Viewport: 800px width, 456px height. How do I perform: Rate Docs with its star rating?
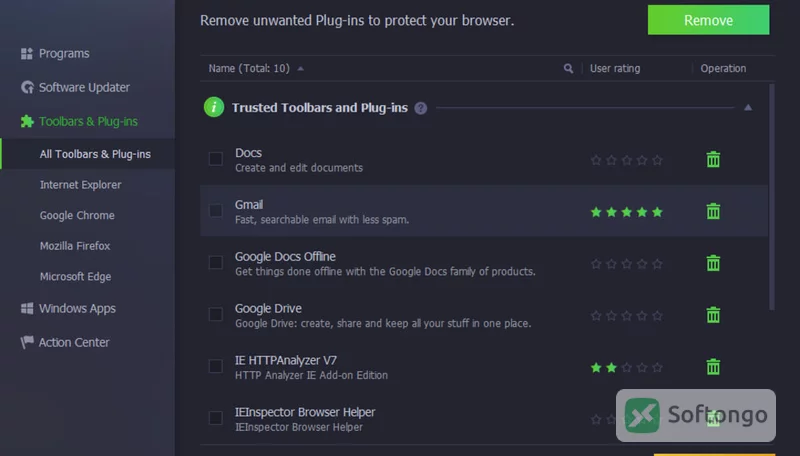pyautogui.click(x=627, y=160)
